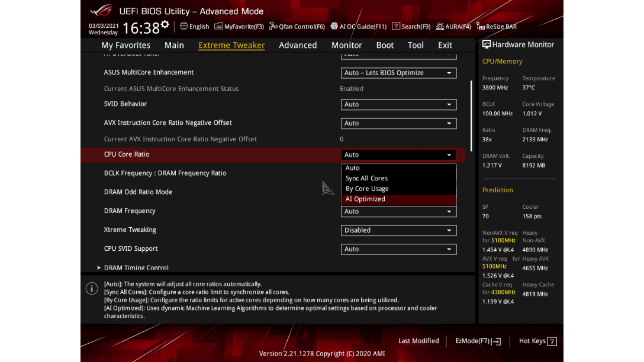Open ASUS MultiCore Enhancement dropdown
644x362 pixels.
coord(398,73)
